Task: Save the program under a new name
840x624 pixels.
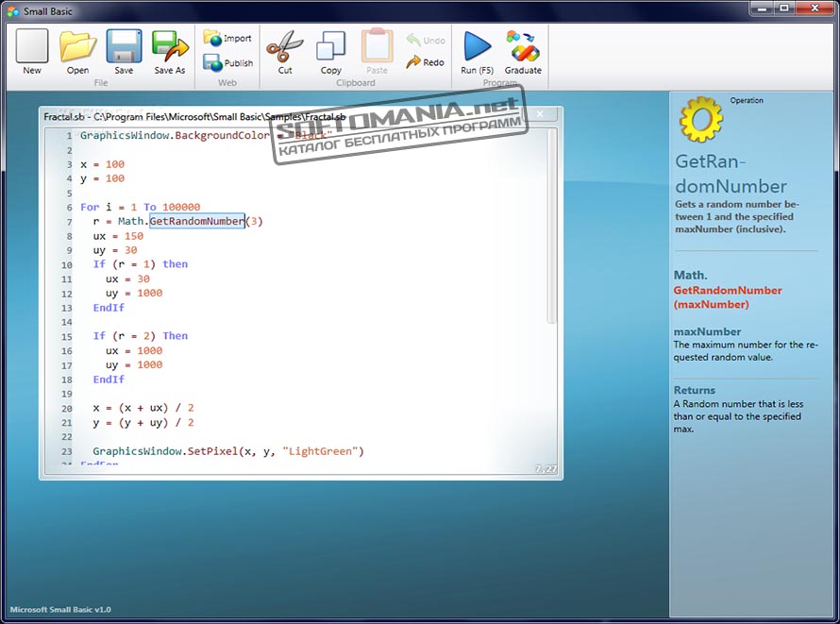Action: click(x=168, y=47)
